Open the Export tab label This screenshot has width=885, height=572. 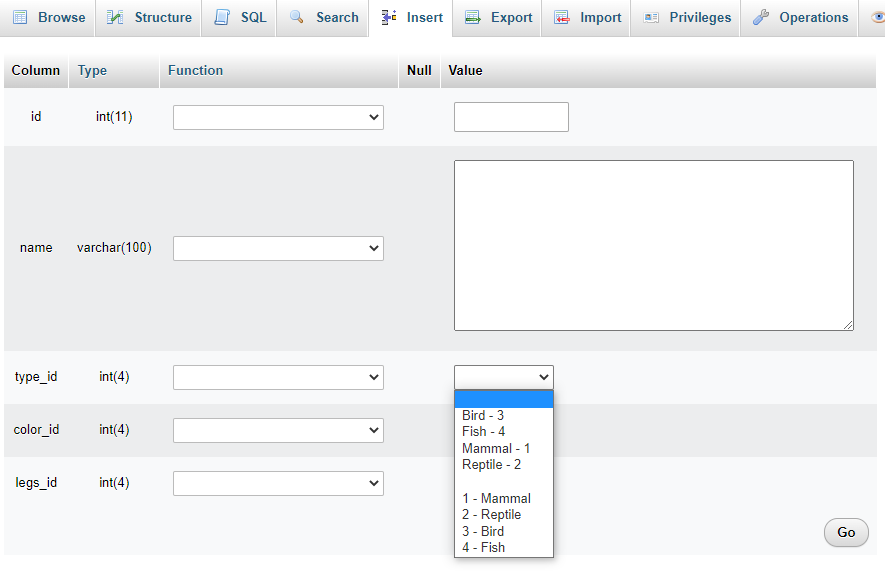tap(511, 18)
